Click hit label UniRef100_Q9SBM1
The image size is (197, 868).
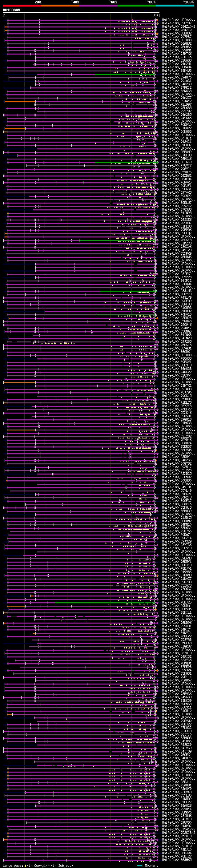[177, 50]
